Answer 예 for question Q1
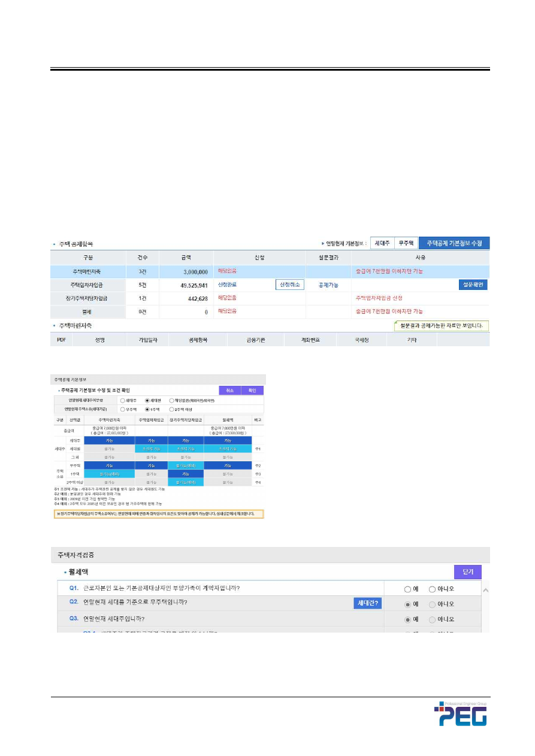535x756 pixels. 408,589
